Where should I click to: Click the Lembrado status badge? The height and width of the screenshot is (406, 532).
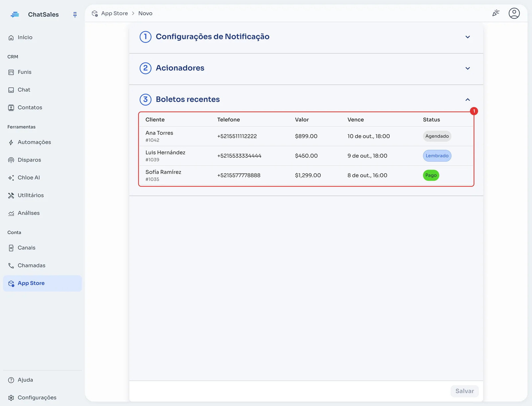437,156
